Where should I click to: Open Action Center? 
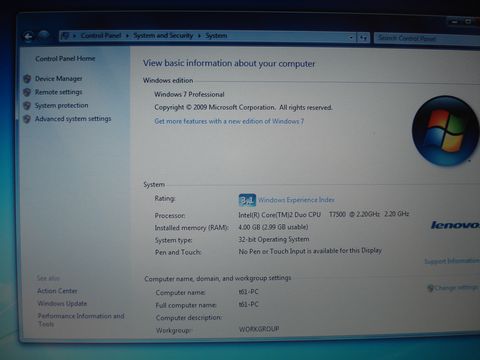pyautogui.click(x=57, y=291)
